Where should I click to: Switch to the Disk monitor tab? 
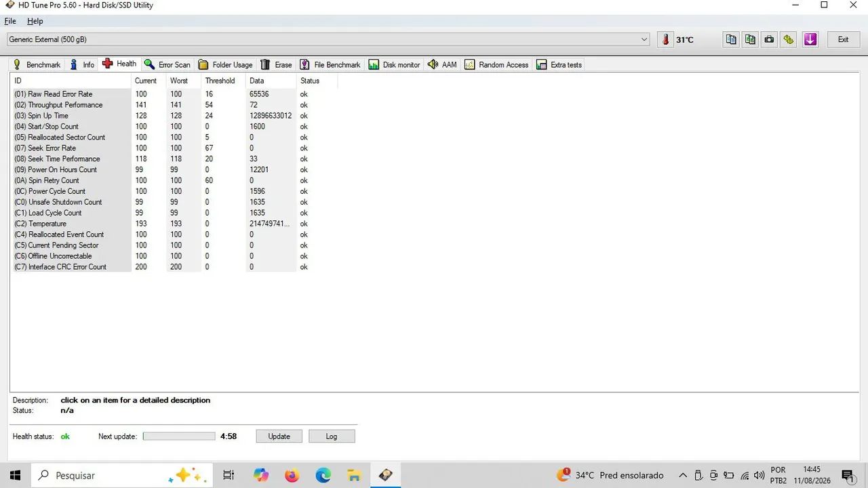coord(395,64)
